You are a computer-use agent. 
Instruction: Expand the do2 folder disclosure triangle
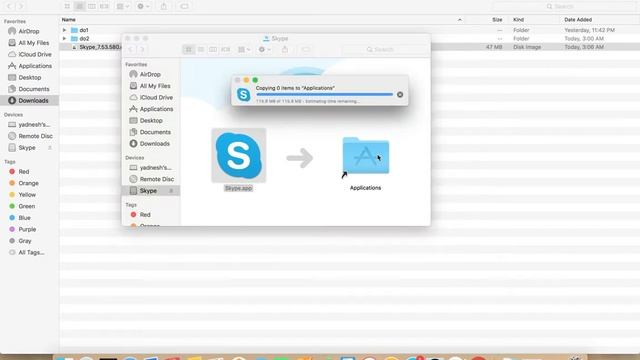64,38
